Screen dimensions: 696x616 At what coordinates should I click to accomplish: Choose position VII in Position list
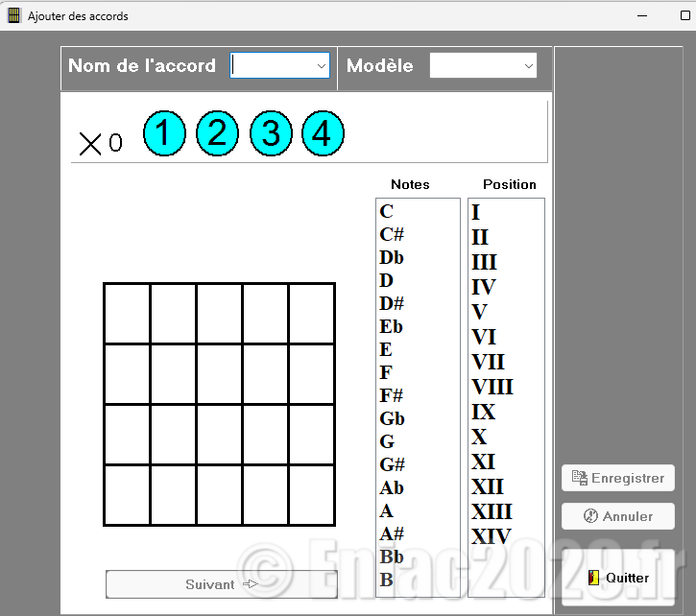(488, 362)
